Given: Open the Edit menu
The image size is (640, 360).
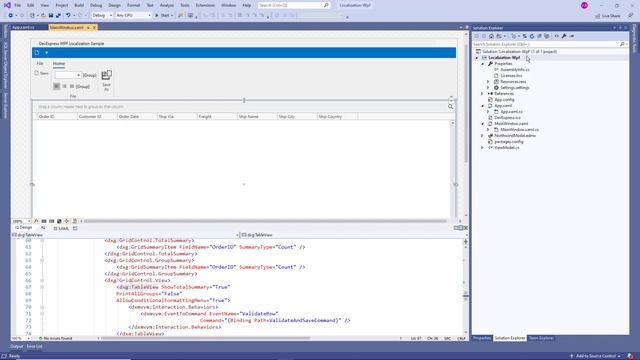Looking at the screenshot, I should [31, 5].
